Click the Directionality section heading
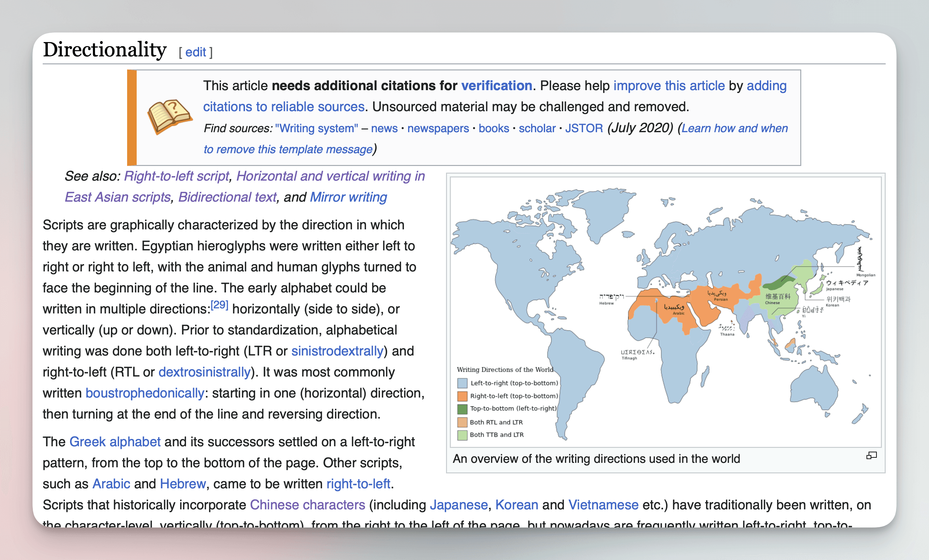This screenshot has width=929, height=560. [104, 50]
